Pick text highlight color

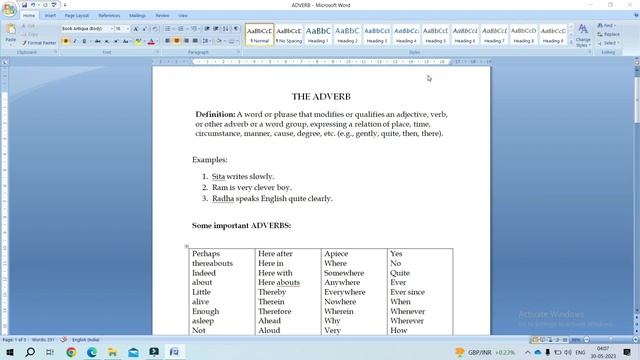tap(138, 41)
